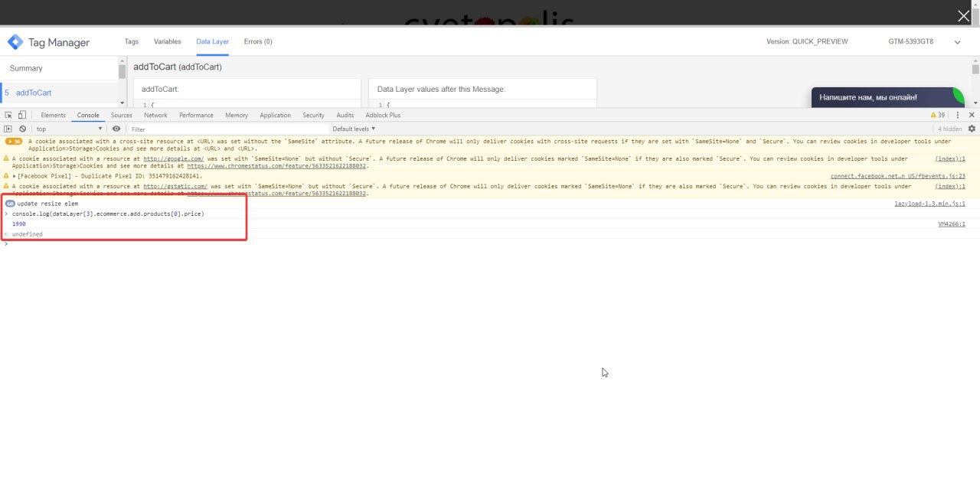The width and height of the screenshot is (980, 483).
Task: Open the Memory tab
Action: (x=237, y=115)
